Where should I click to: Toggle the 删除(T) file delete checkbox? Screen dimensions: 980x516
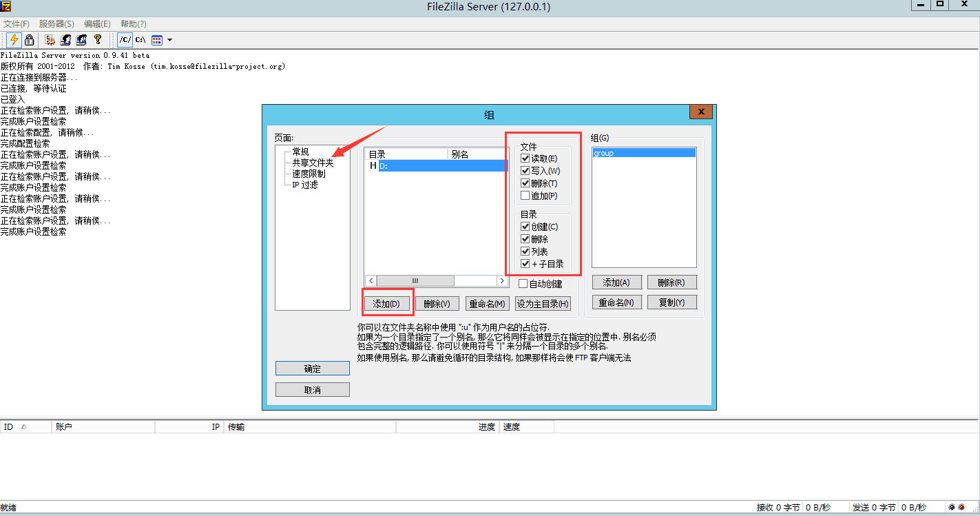coord(525,183)
